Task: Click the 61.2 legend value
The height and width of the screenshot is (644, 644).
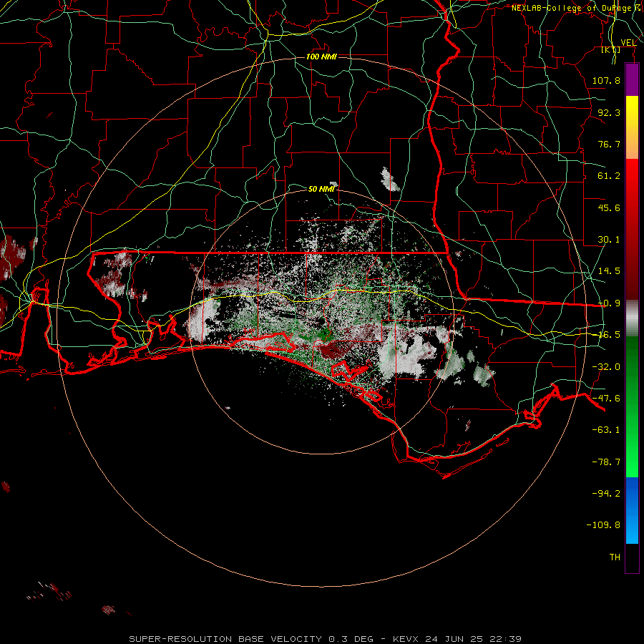Action: [x=609, y=176]
